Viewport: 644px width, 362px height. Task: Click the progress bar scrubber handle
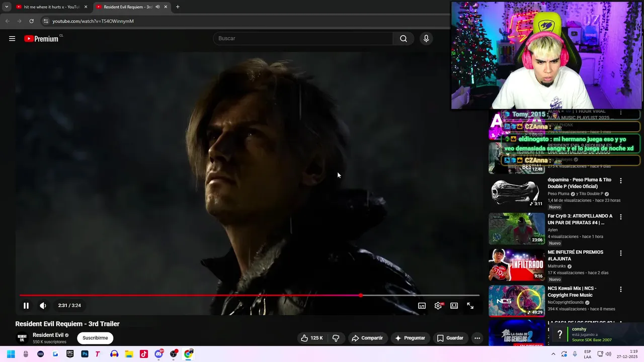click(361, 295)
